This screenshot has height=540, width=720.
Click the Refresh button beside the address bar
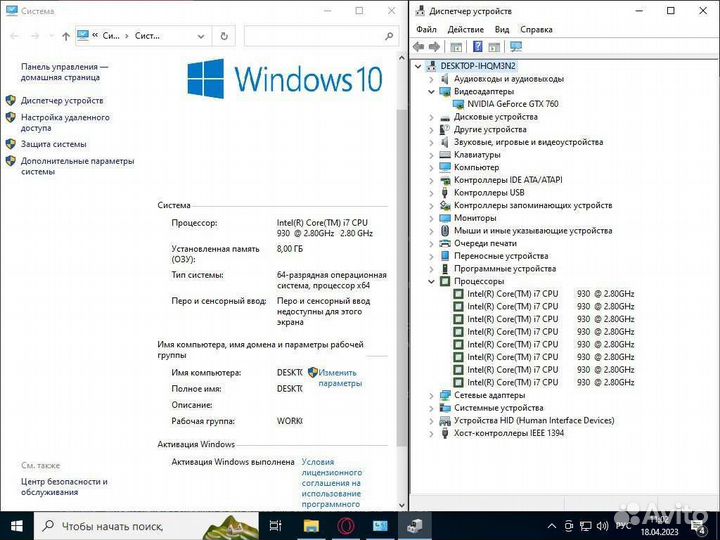pos(224,35)
